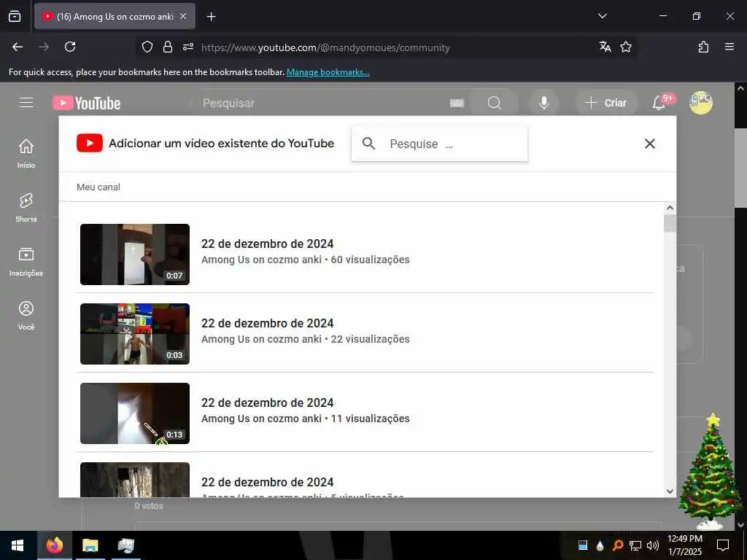The width and height of the screenshot is (747, 560).
Task: Select the 0:13 video thumbnail
Action: coord(135,413)
